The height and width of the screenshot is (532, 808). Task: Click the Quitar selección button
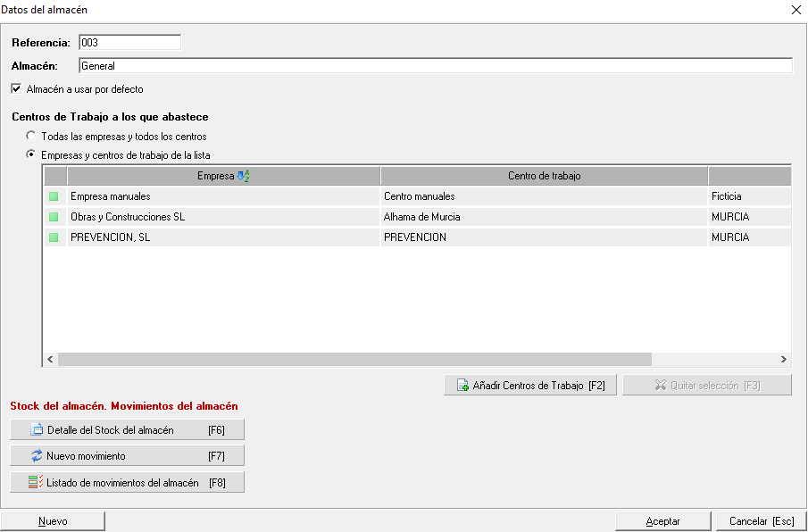[707, 386]
